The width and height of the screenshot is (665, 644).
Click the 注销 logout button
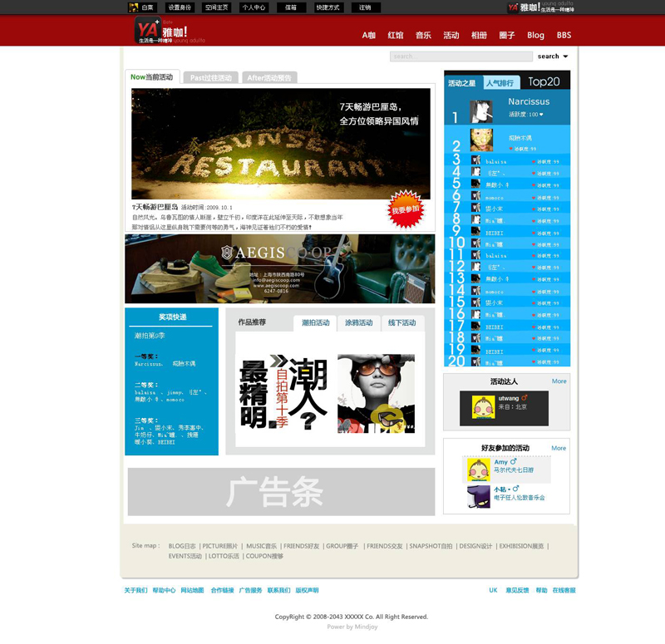[365, 7]
